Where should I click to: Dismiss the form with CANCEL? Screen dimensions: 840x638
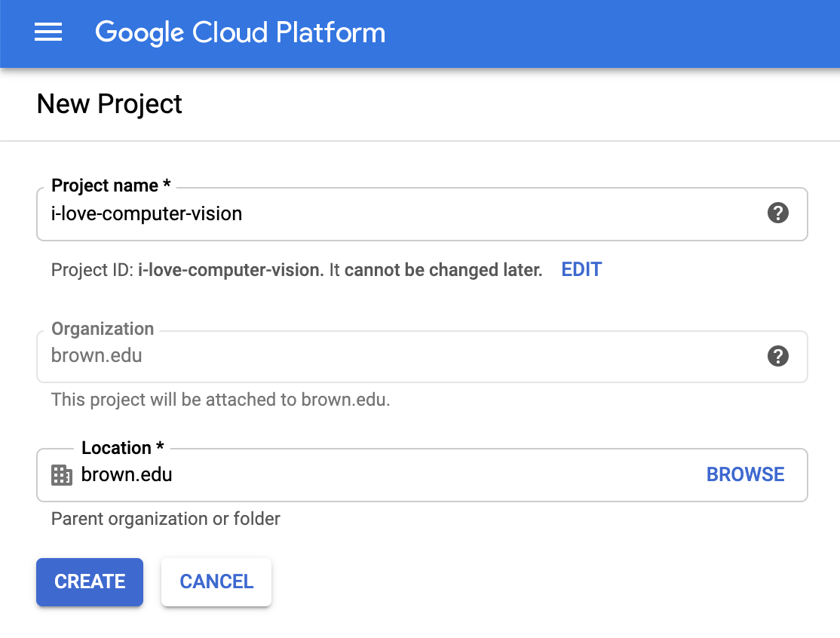tap(216, 581)
